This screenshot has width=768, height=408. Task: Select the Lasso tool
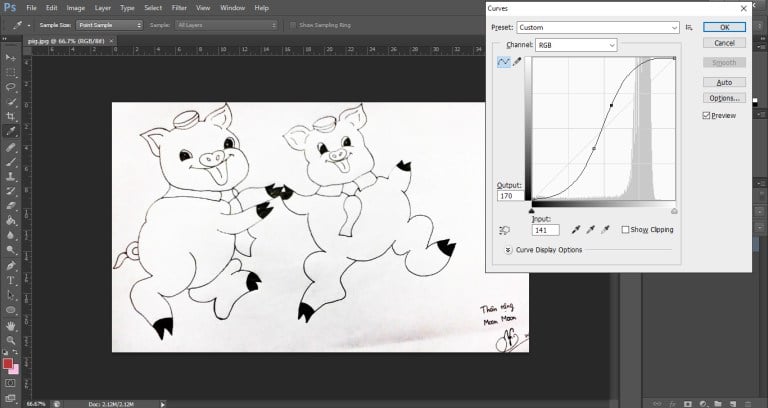10,87
